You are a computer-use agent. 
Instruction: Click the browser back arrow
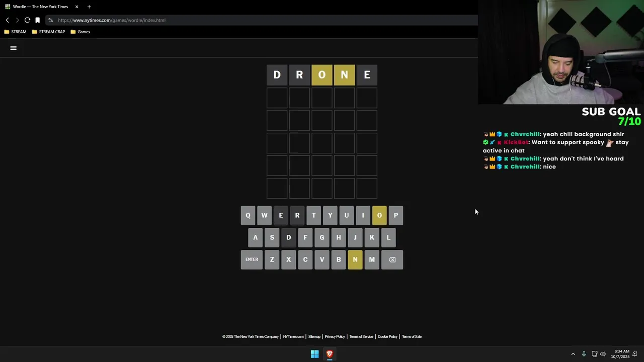pos(7,20)
